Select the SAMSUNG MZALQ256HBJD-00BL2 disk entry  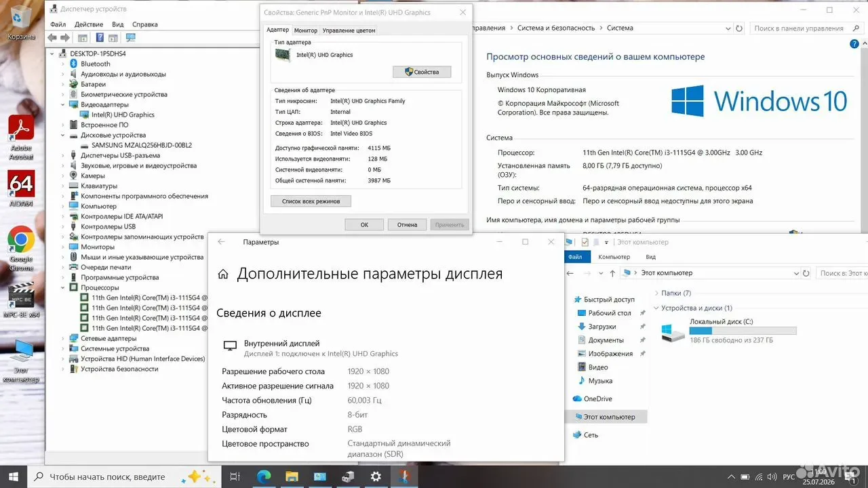click(x=141, y=145)
